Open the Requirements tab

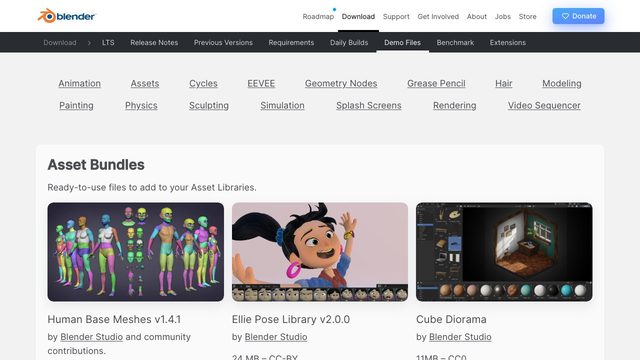pyautogui.click(x=291, y=42)
